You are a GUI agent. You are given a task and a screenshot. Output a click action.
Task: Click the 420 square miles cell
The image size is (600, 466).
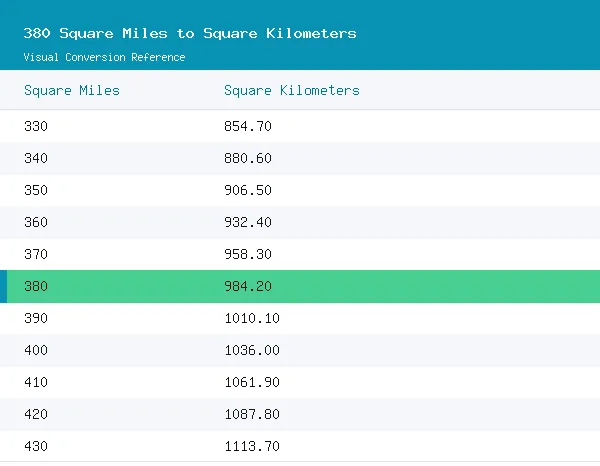tap(36, 414)
